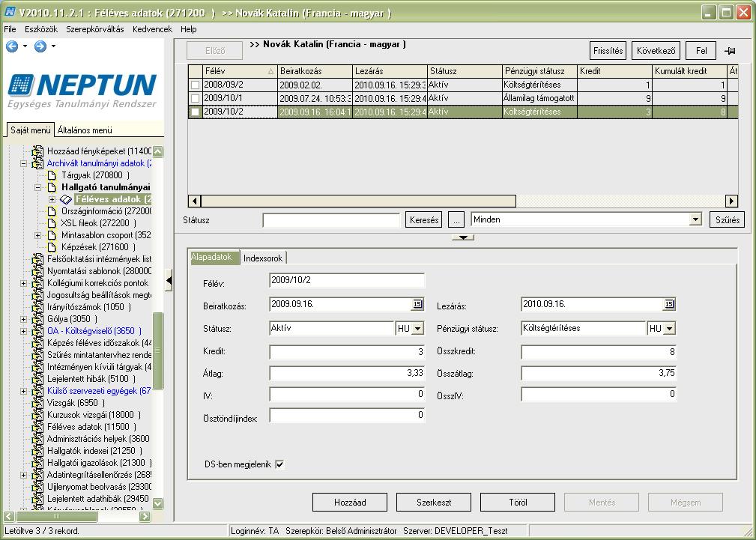Viewport: 756px width, 540px height.
Task: Toggle the DS-ben megjelenik checkbox
Action: pos(279,464)
